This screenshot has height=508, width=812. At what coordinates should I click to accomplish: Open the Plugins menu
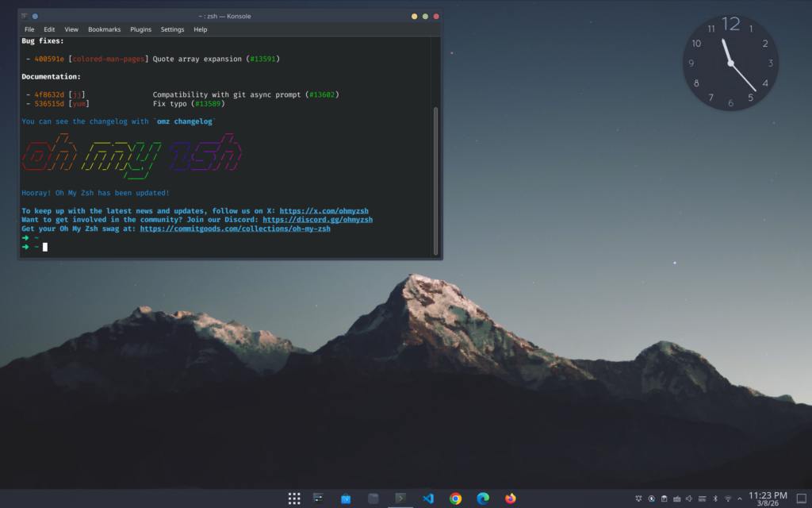coord(140,29)
